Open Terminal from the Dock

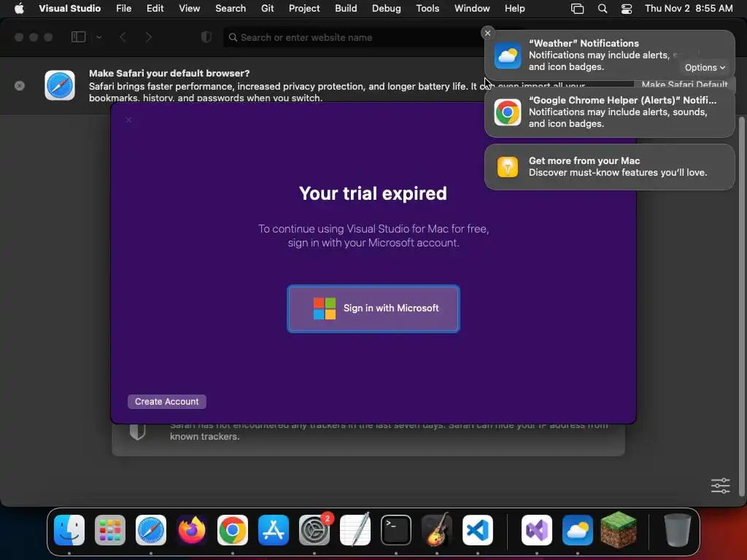click(396, 529)
